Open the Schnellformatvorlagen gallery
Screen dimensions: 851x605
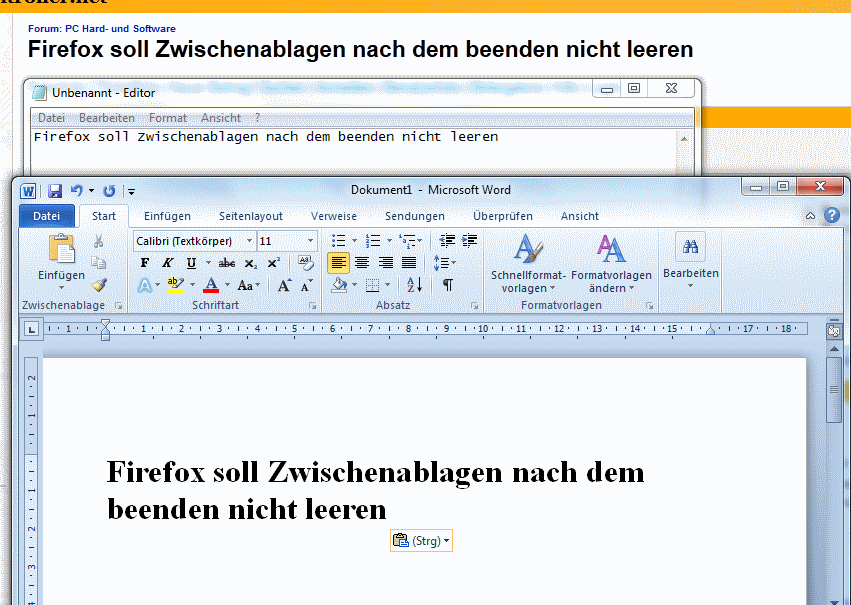point(528,264)
